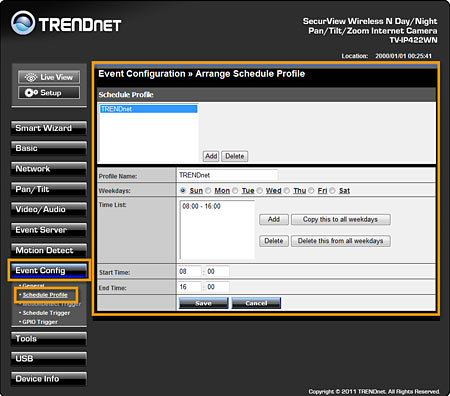The image size is (450, 396).
Task: Select the Mon weekday radio button
Action: point(208,190)
